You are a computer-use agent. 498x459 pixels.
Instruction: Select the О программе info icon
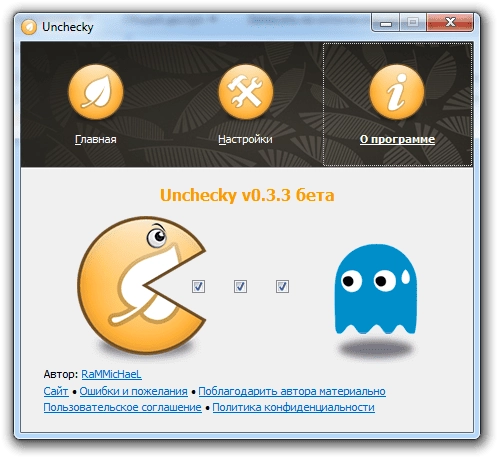397,92
